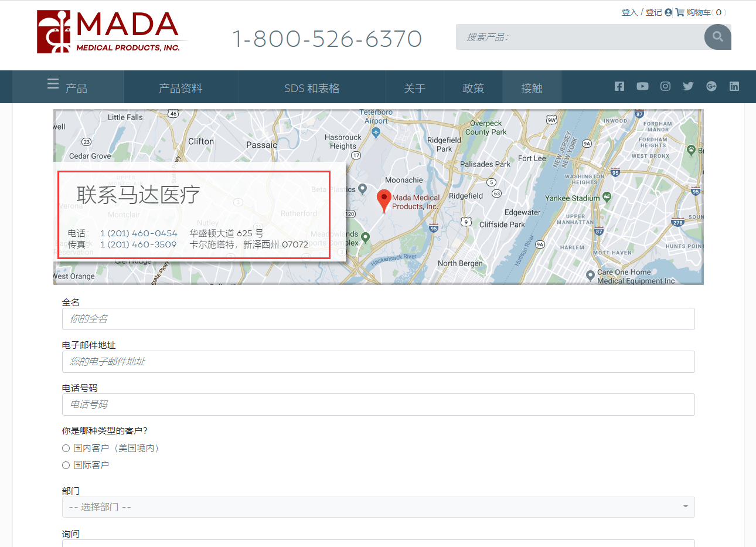Click the address line 卡尔施塔特, 新泽西州 07072
The height and width of the screenshot is (547, 756).
click(248, 244)
